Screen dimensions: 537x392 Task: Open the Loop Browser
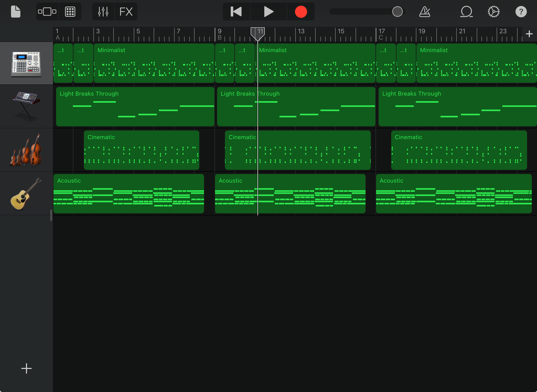[x=466, y=12]
